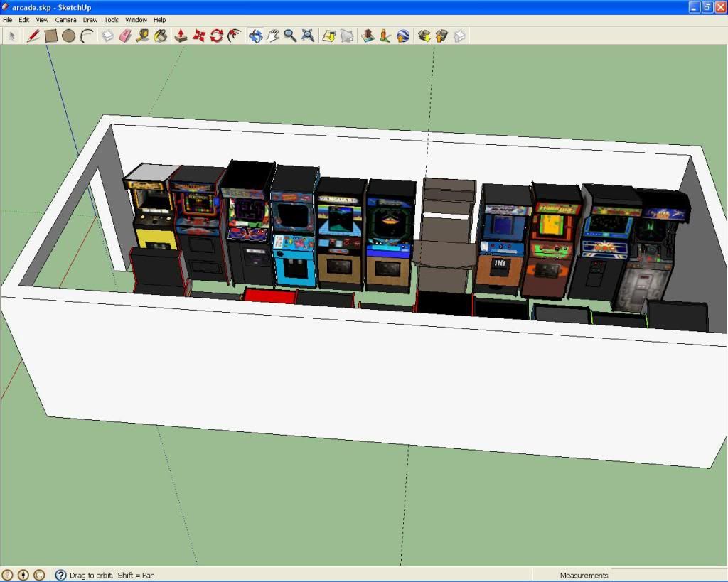
Task: Grab the Pan (hand) tool
Action: [x=272, y=36]
